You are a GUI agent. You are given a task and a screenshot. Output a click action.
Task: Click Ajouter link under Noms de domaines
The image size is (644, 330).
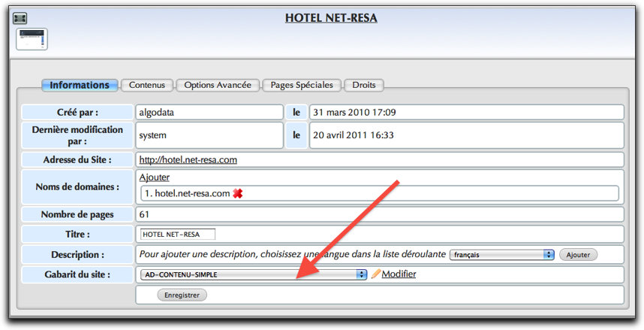pos(155,177)
